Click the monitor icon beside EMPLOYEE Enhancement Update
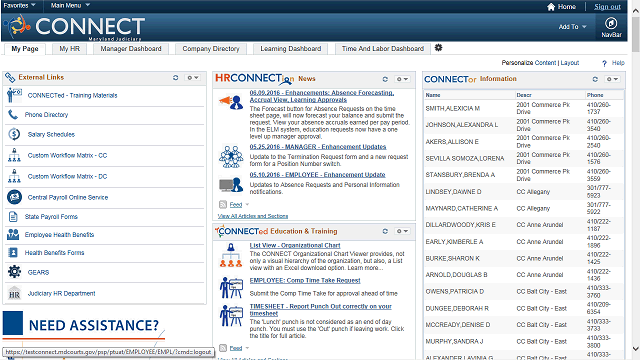 [x=231, y=185]
